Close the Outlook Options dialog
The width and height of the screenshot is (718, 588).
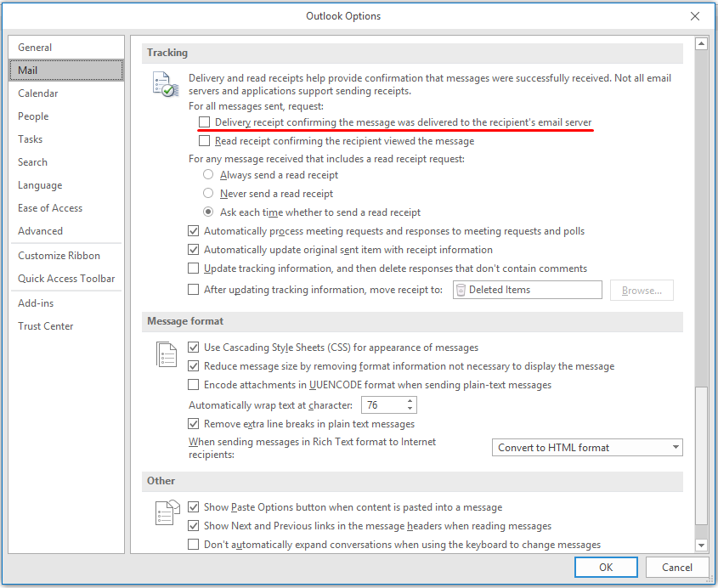click(x=695, y=16)
